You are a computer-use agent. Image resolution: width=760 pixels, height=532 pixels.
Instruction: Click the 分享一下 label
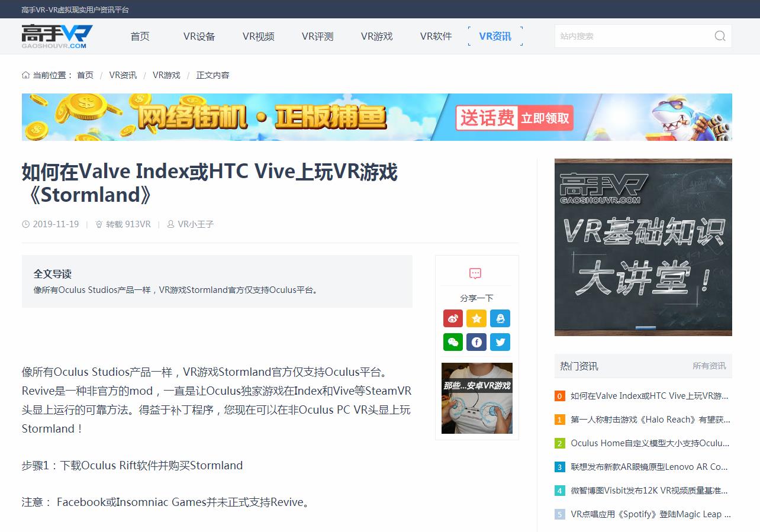476,298
